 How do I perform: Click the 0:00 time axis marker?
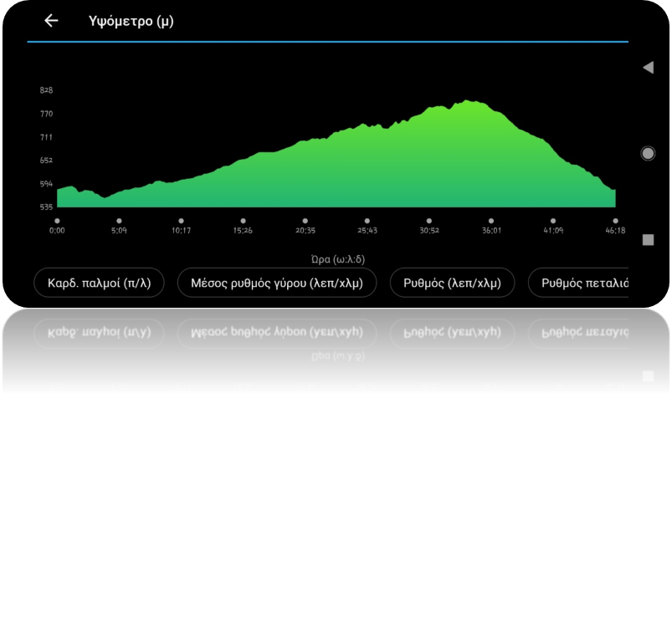(x=57, y=227)
